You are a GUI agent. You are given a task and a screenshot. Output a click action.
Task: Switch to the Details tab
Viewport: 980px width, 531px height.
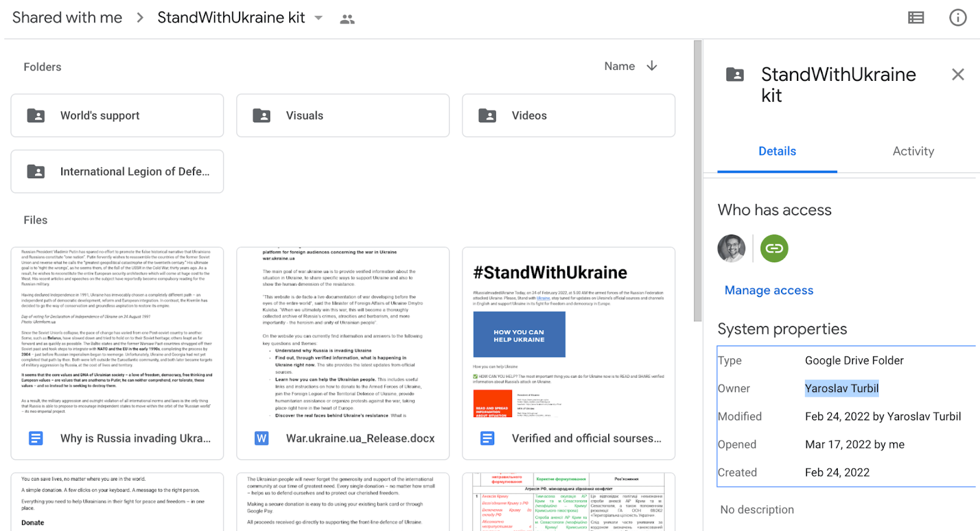pos(777,151)
